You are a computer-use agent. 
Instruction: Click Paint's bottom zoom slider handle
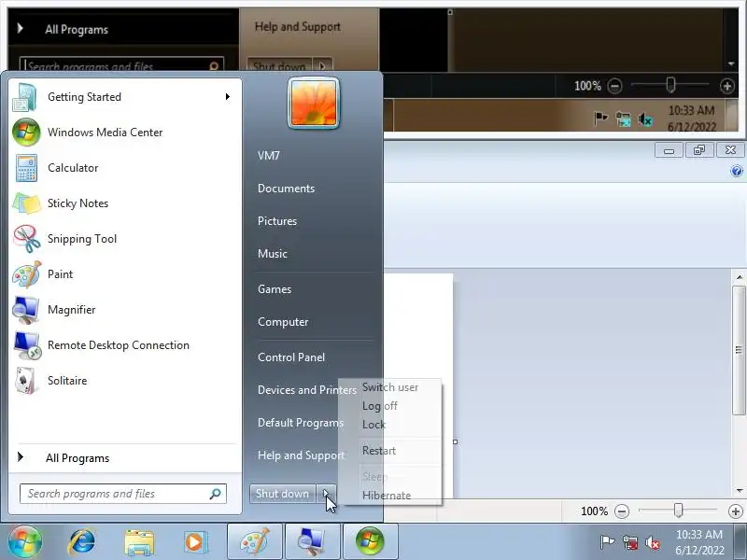coord(679,511)
